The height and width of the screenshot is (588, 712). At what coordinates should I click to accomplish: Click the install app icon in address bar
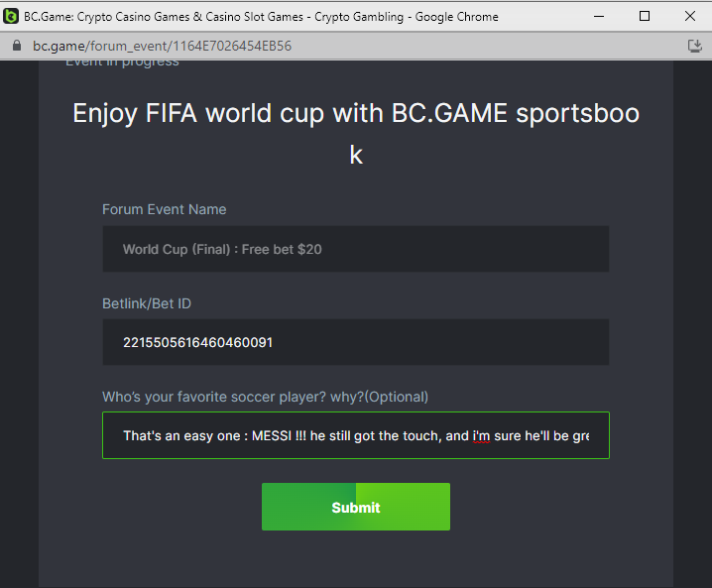[694, 47]
